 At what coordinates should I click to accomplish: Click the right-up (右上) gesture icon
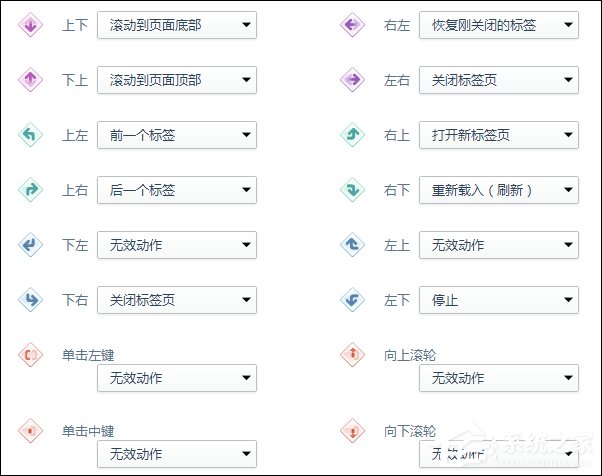[x=352, y=135]
